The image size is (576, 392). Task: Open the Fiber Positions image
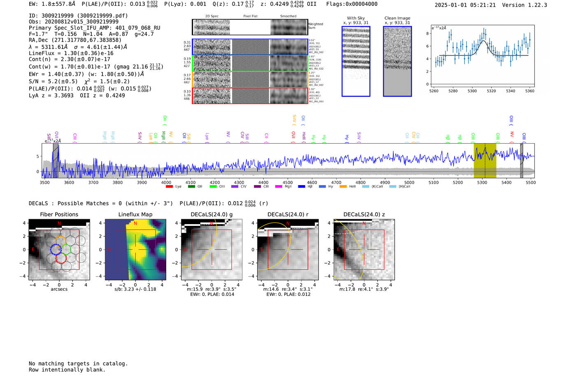click(x=59, y=249)
